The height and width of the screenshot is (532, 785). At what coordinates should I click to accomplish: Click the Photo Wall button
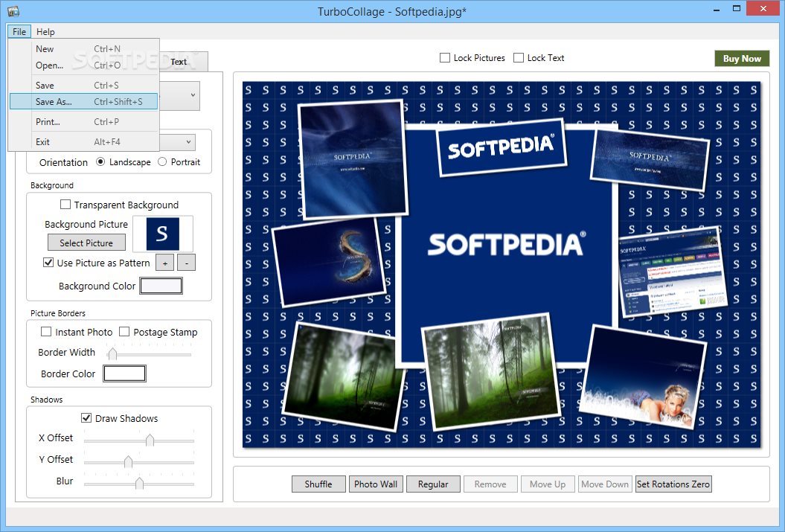coord(376,484)
